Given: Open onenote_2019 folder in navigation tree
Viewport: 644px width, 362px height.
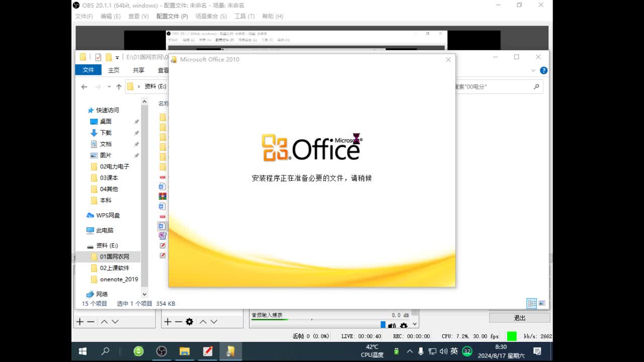Looking at the screenshot, I should 119,279.
